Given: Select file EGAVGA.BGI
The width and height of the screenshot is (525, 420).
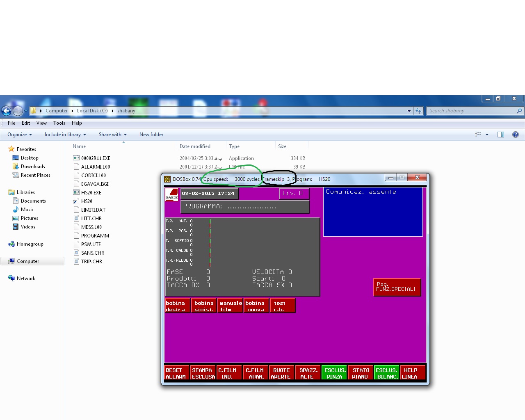Looking at the screenshot, I should (x=95, y=184).
